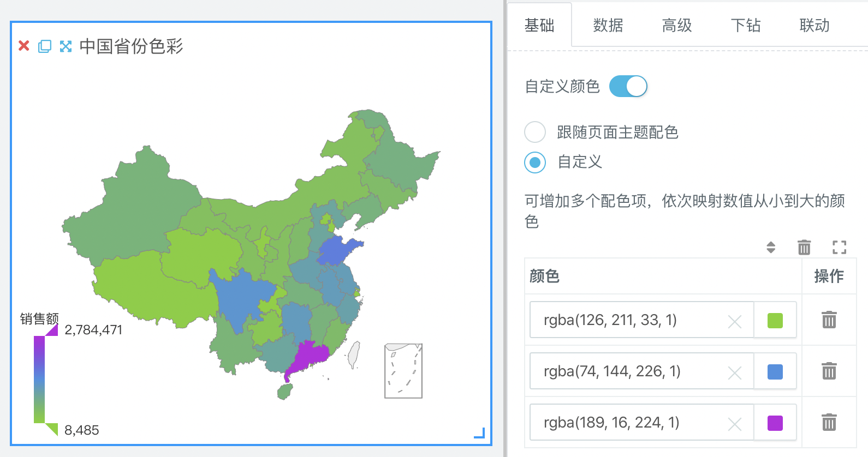Delete the rgba(126, 211, 33, 1) color row
Image resolution: width=868 pixels, height=457 pixels.
pyautogui.click(x=829, y=320)
